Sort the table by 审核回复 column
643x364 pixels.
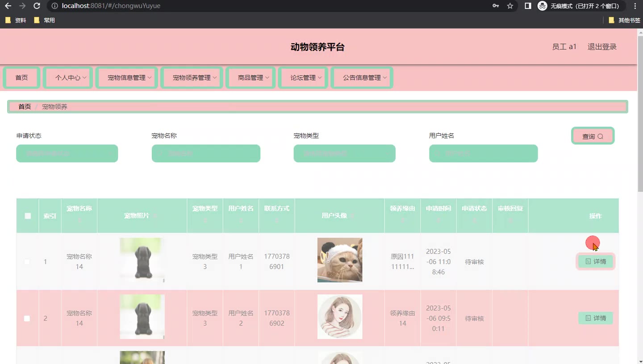point(510,220)
